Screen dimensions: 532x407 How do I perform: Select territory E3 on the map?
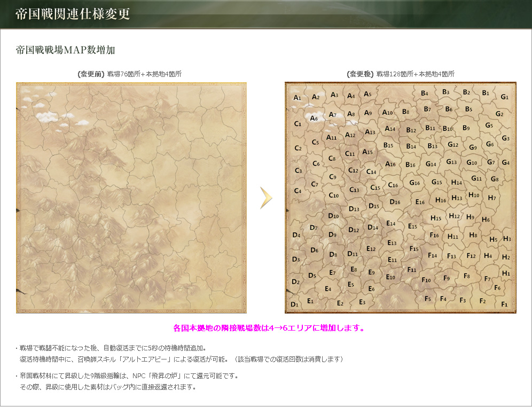coord(362,302)
